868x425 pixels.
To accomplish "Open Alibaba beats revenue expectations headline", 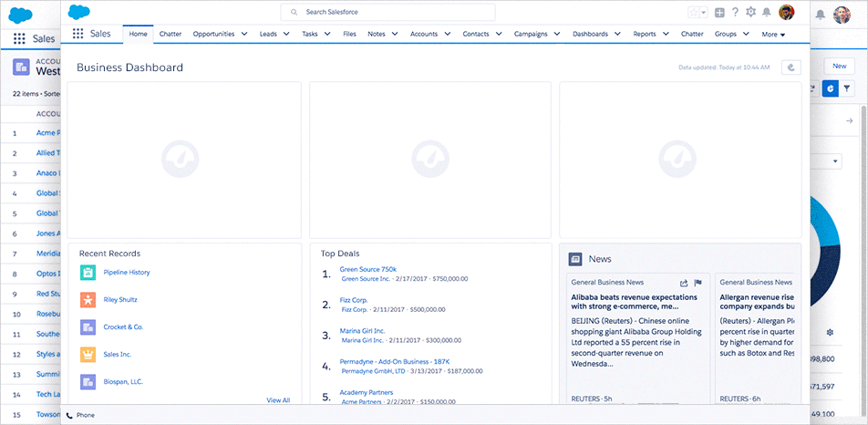I will point(634,302).
